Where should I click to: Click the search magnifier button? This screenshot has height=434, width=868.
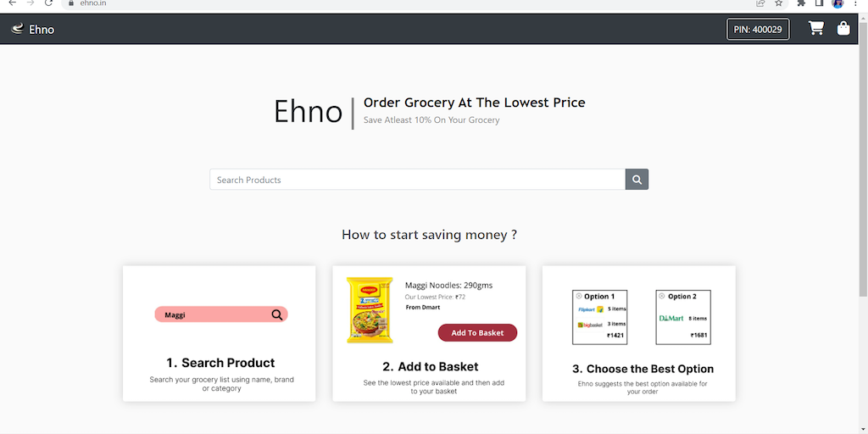click(637, 180)
